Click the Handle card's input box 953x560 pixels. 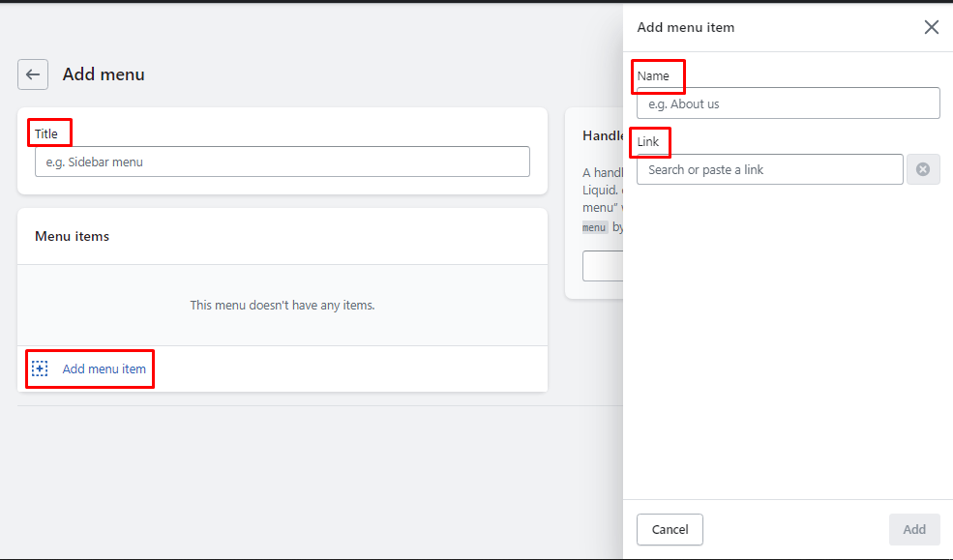[x=603, y=266]
